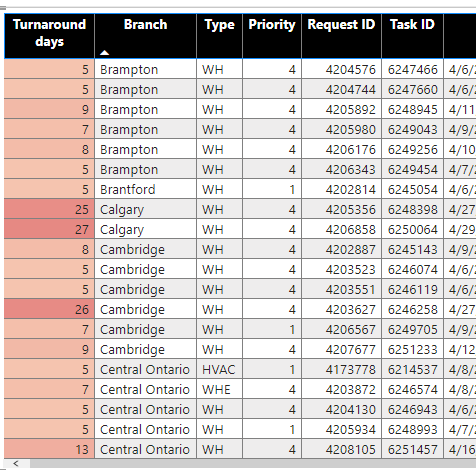Click the Task ID column header
The image size is (476, 470).
click(413, 36)
